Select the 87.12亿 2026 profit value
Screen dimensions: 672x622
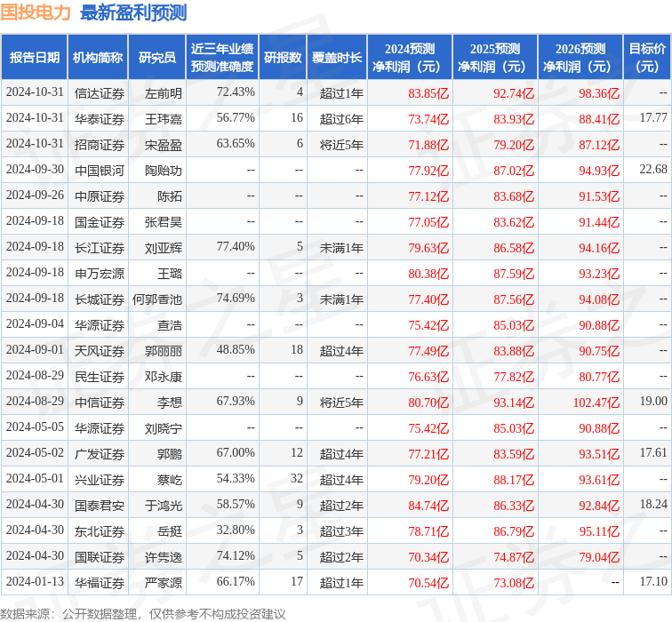pos(599,144)
